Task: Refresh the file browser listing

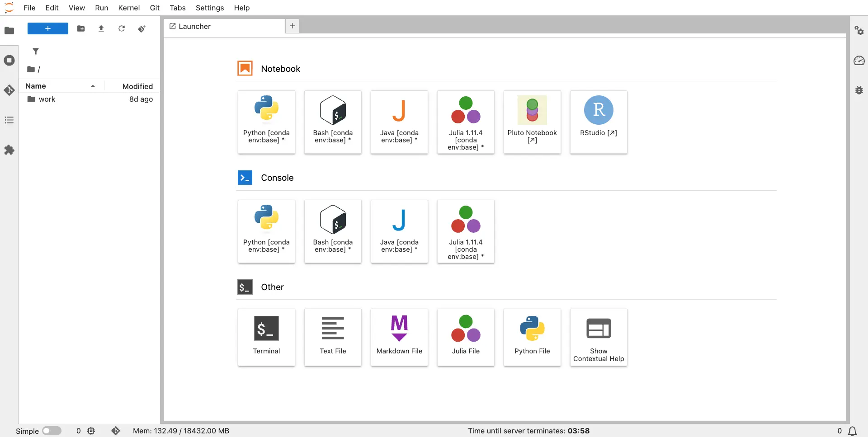Action: point(122,29)
